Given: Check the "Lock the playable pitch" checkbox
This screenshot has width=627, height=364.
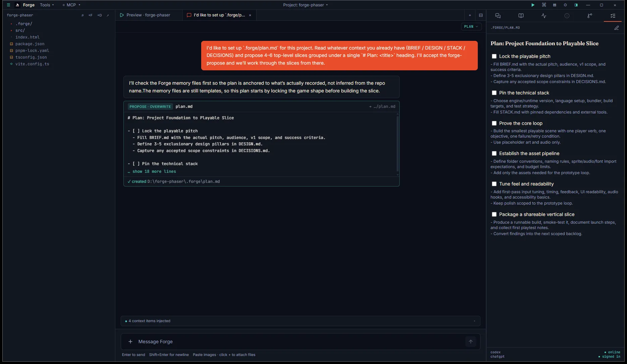Looking at the screenshot, I should pyautogui.click(x=494, y=56).
